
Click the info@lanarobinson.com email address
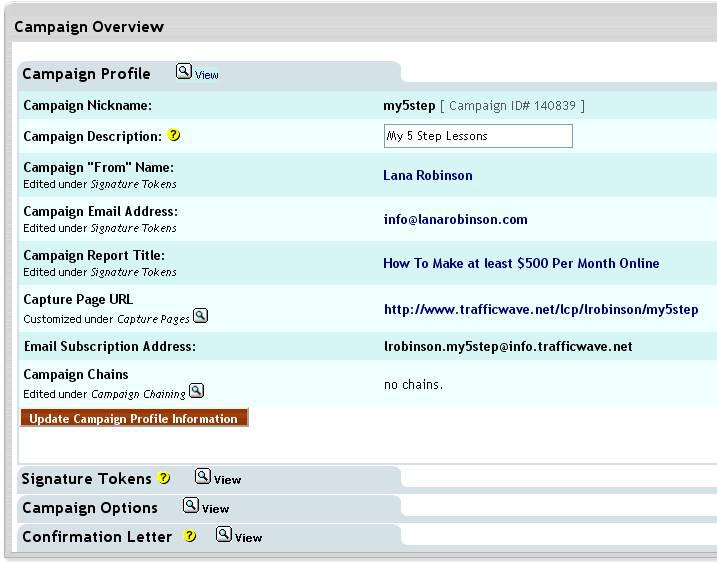(455, 219)
